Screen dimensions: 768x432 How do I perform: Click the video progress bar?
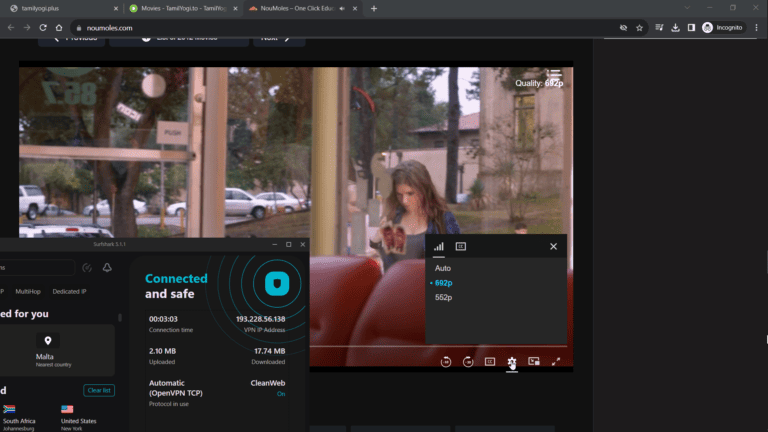point(370,346)
